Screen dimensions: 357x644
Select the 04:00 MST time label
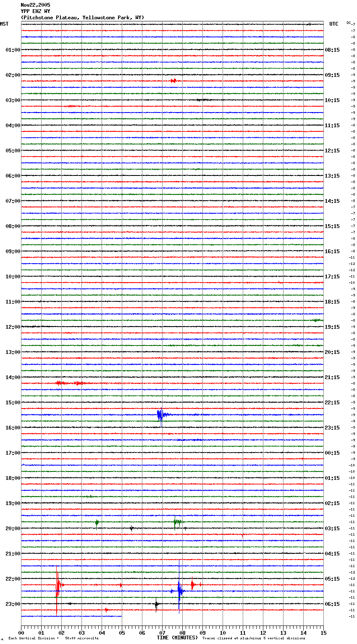(13, 126)
